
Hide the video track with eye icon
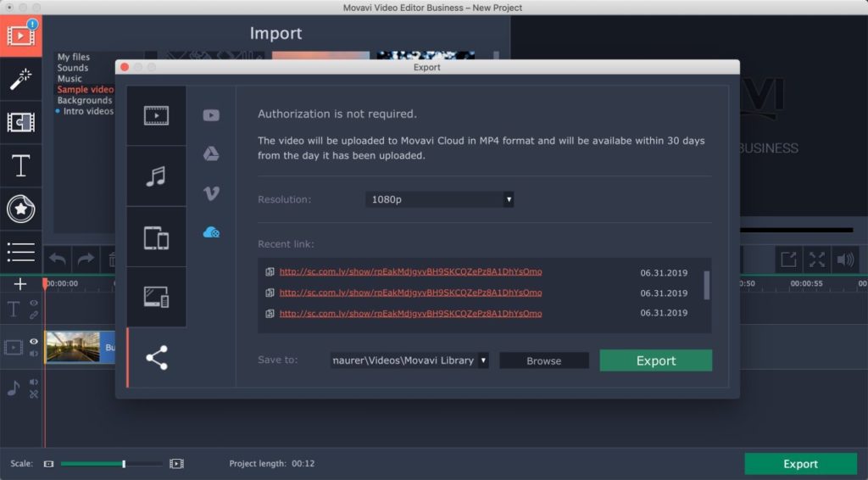34,342
